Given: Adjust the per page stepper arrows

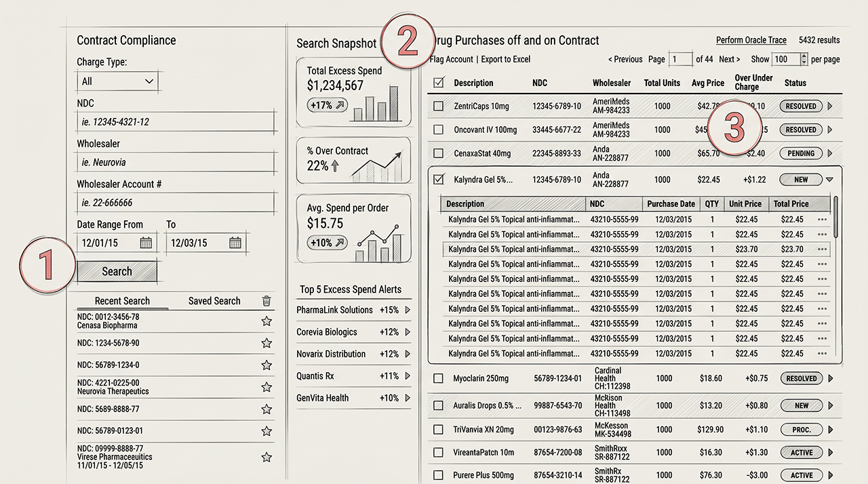Looking at the screenshot, I should click(x=805, y=59).
